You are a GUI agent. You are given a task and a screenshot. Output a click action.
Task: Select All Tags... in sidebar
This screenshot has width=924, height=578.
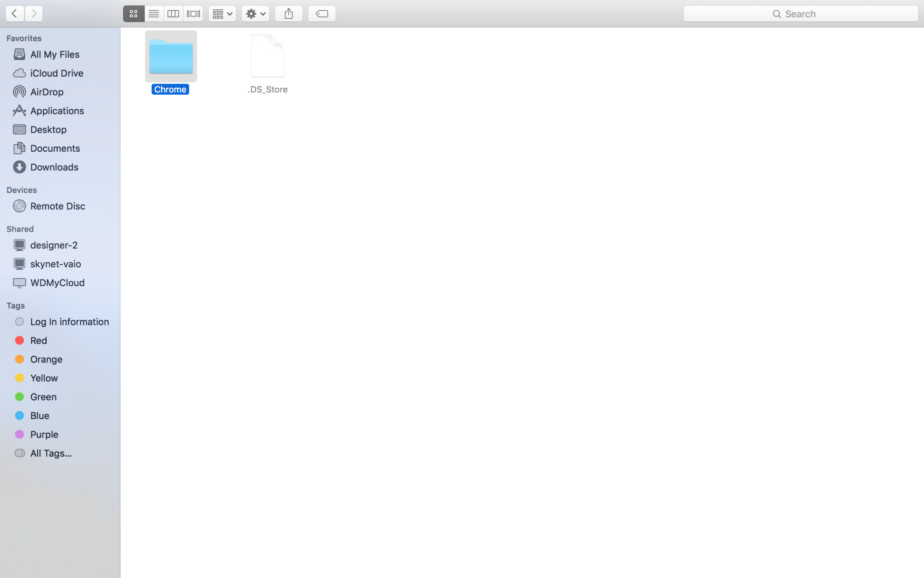pyautogui.click(x=50, y=453)
